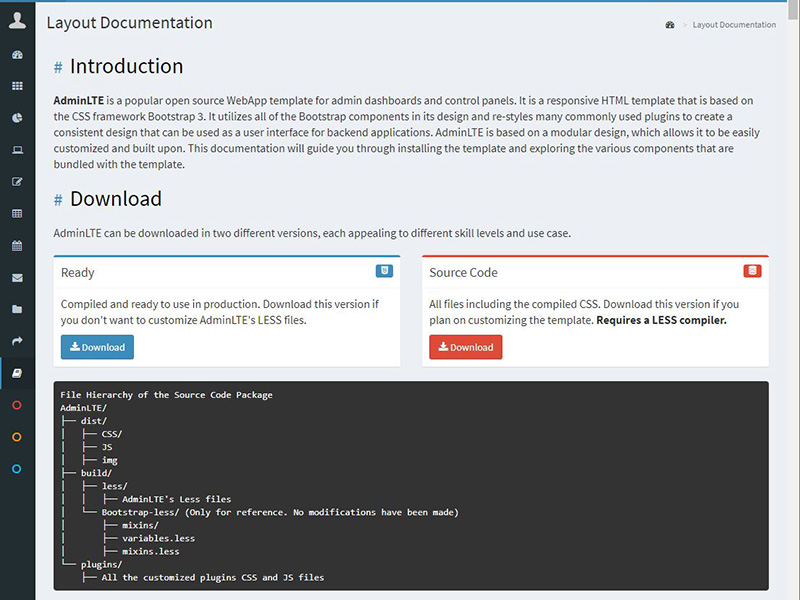
Task: Click the "mixins.less" file line in the hierarchy
Action: pos(151,552)
